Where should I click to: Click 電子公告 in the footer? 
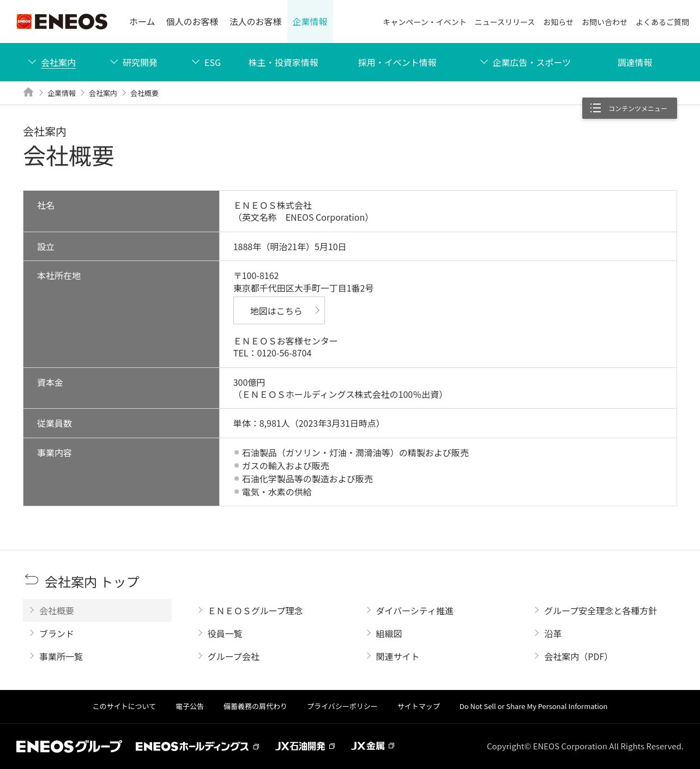coord(190,706)
